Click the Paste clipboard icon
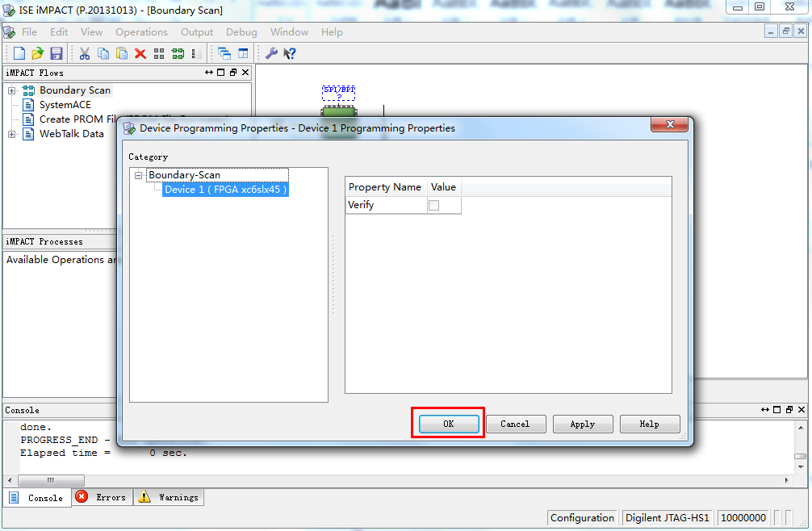The width and height of the screenshot is (812, 531). point(122,53)
